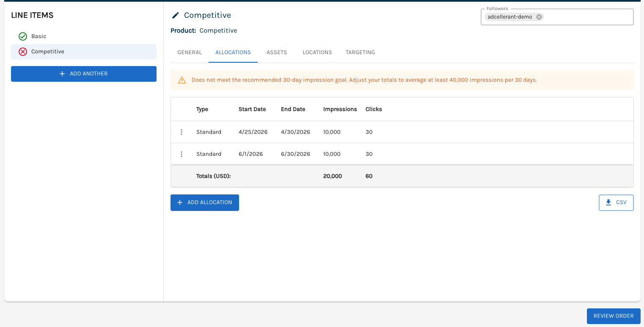Open the three-dot menu for the 4/25/2026 allocation
Viewport: 644px width, 327px height.
tap(182, 132)
